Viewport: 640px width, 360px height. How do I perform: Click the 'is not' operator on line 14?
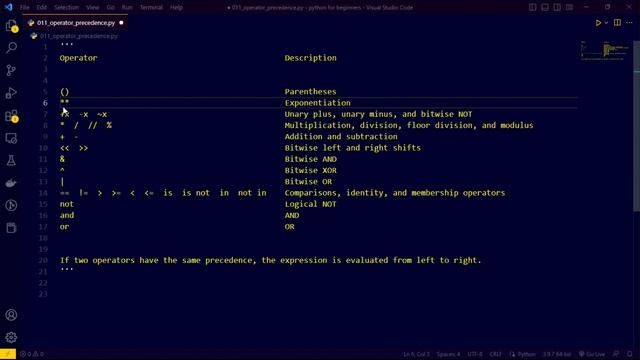(196, 193)
